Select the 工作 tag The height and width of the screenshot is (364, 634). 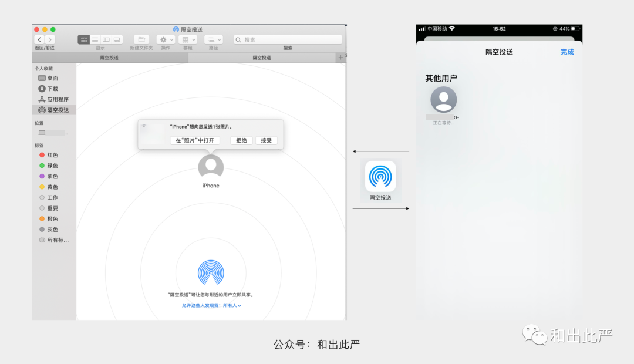tap(53, 197)
